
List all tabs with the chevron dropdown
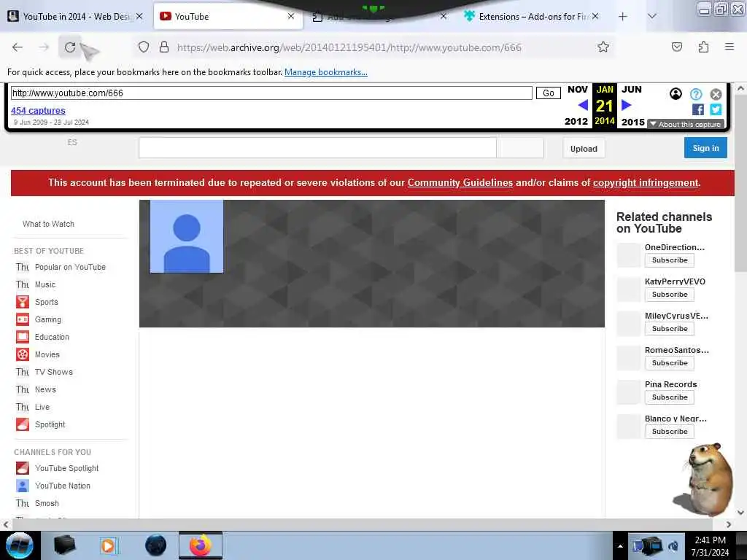click(652, 17)
